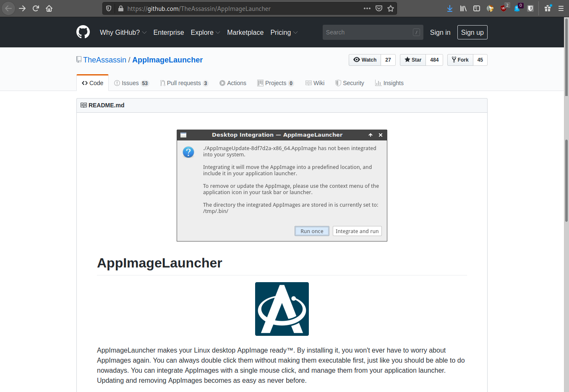Click the AppImageLauncher heading
Screen dimensions: 569x392
coord(159,263)
